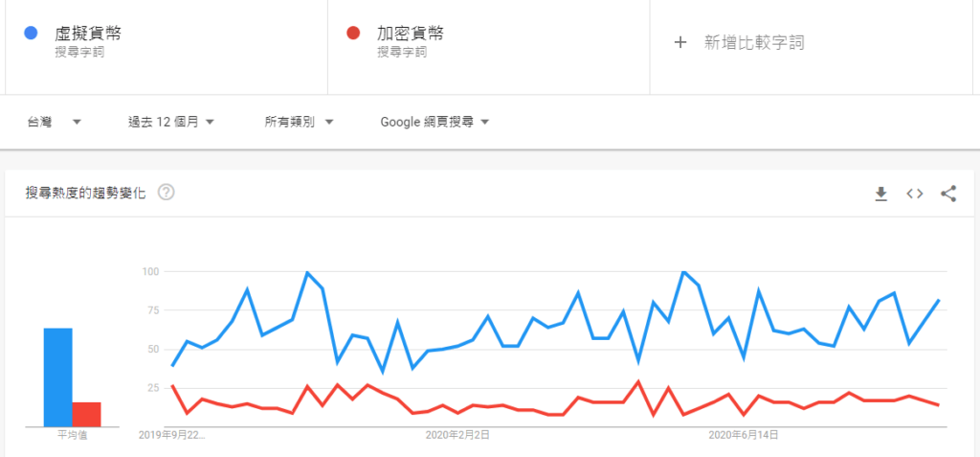Viewport: 980px width, 457px height.
Task: Open the embed code icon
Action: coord(915,194)
